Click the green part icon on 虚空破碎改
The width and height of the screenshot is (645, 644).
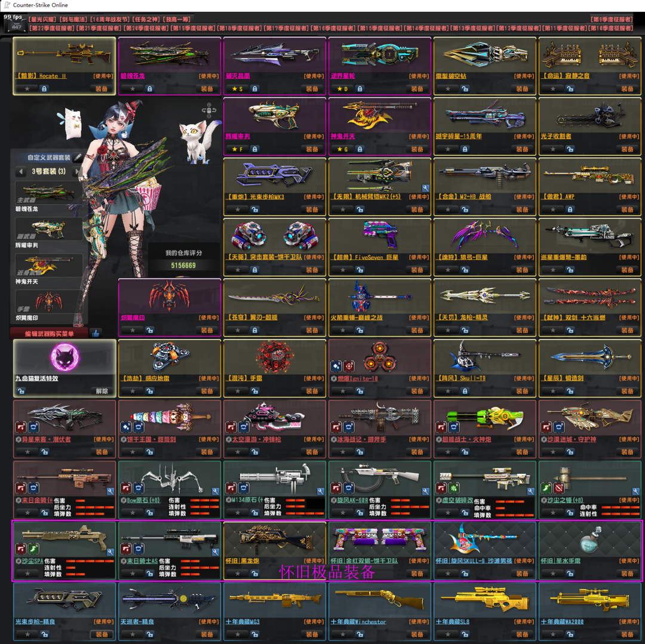point(454,488)
